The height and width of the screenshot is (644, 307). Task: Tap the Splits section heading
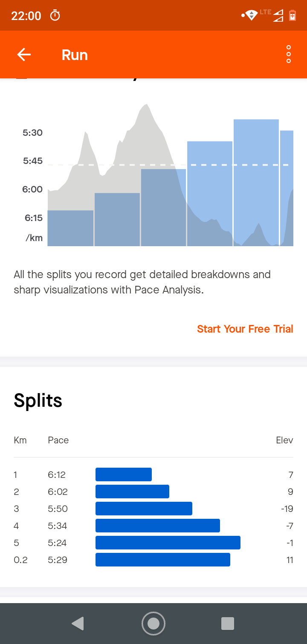click(38, 400)
